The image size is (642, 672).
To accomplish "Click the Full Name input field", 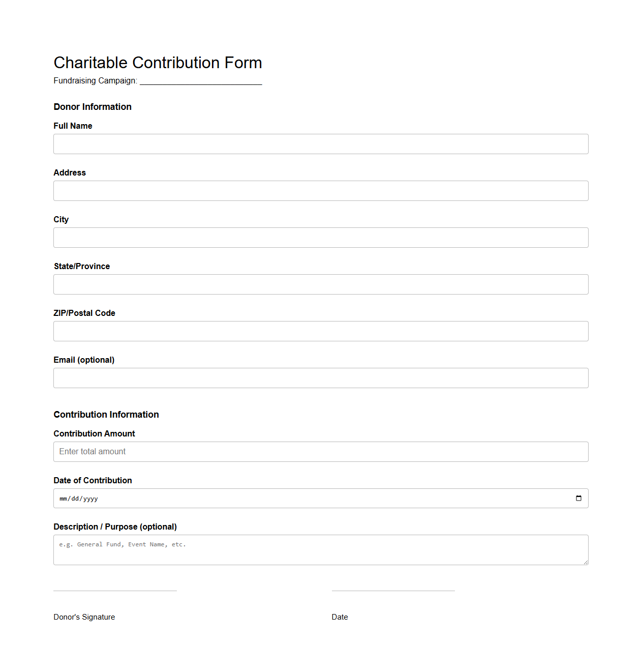I will tap(321, 144).
